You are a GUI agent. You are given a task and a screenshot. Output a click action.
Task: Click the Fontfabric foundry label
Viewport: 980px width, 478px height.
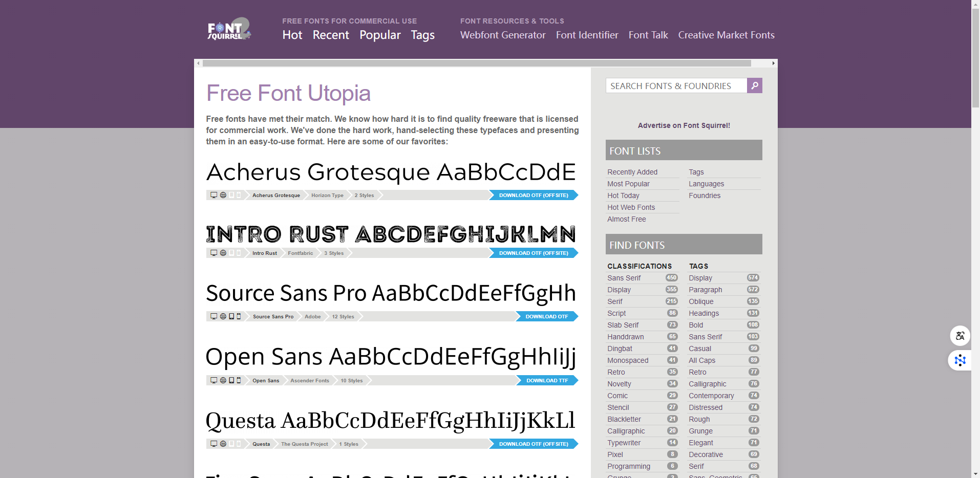pyautogui.click(x=300, y=253)
